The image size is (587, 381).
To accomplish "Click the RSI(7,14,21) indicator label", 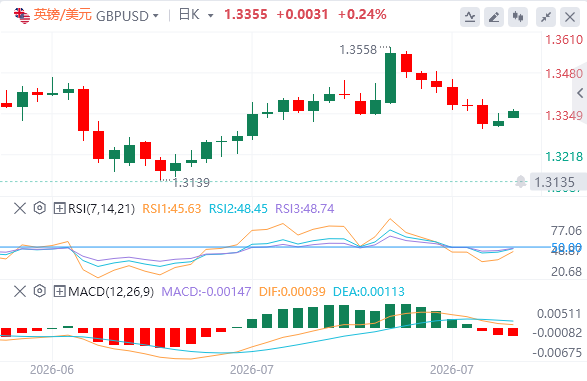I will 101,208.
